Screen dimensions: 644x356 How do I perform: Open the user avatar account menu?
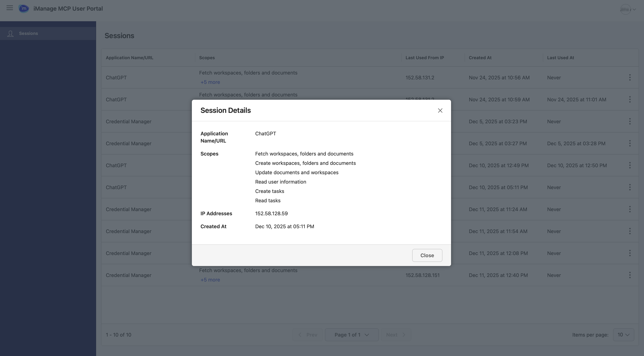[628, 9]
